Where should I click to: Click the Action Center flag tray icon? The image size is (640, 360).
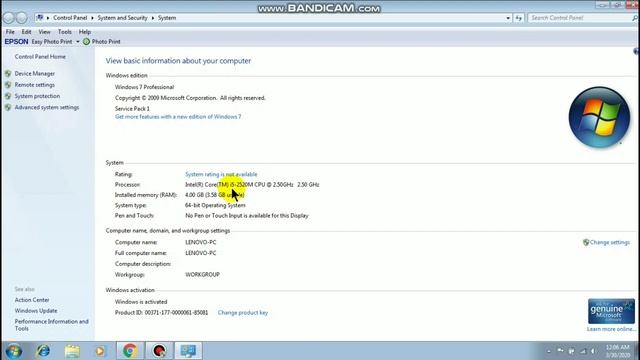click(x=560, y=351)
